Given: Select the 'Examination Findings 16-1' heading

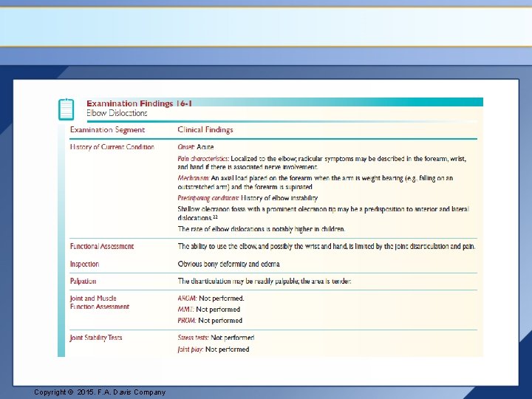Looking at the screenshot, I should [139, 103].
